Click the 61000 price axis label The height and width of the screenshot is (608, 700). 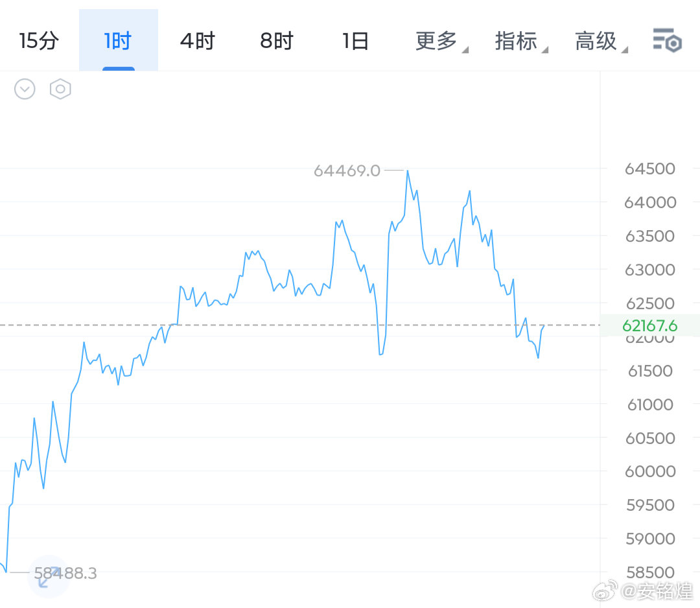(650, 405)
